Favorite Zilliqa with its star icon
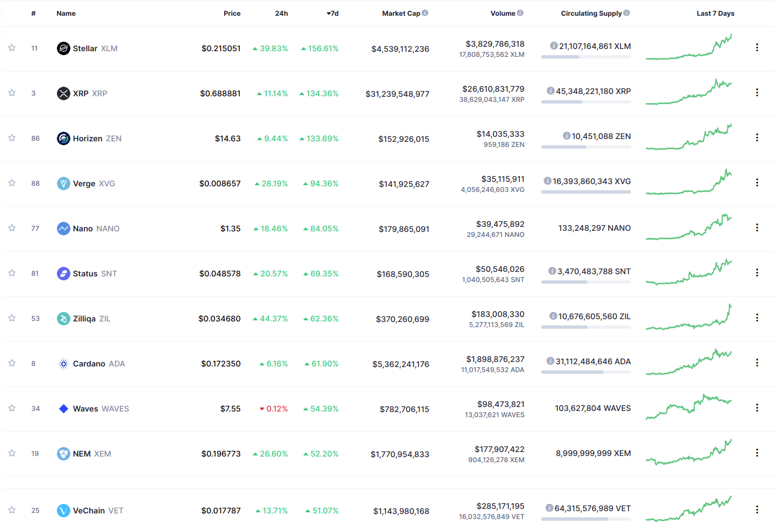Viewport: 776px width, 532px height. point(12,318)
